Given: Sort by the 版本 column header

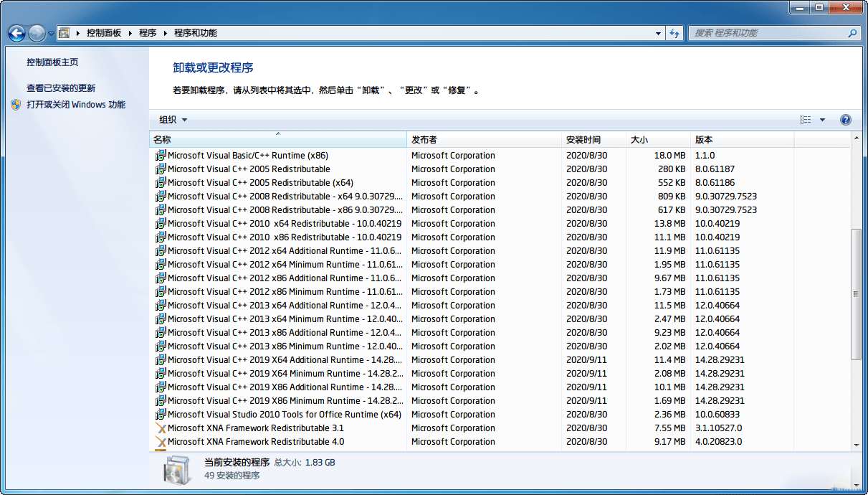Looking at the screenshot, I should [x=742, y=140].
